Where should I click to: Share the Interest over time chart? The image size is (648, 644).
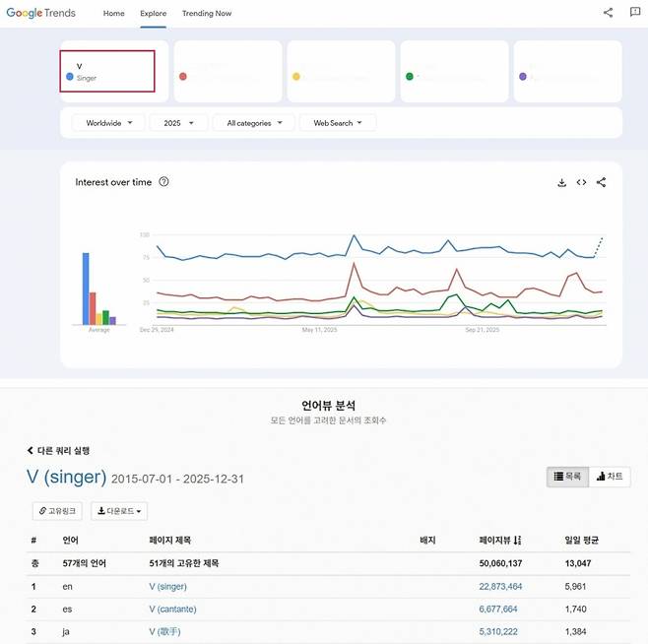point(602,182)
